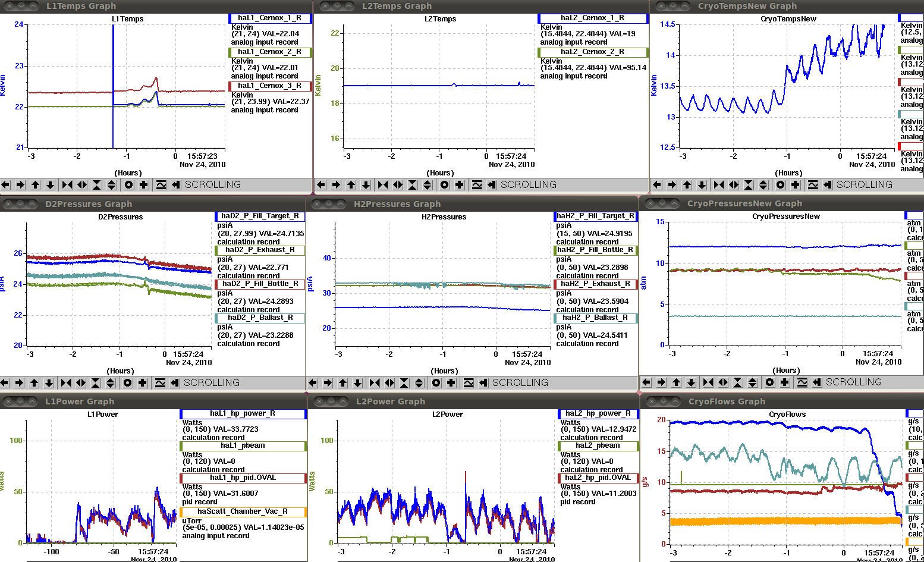Select haL1_Cernox_2_R legend entry
The height and width of the screenshot is (562, 924).
270,52
